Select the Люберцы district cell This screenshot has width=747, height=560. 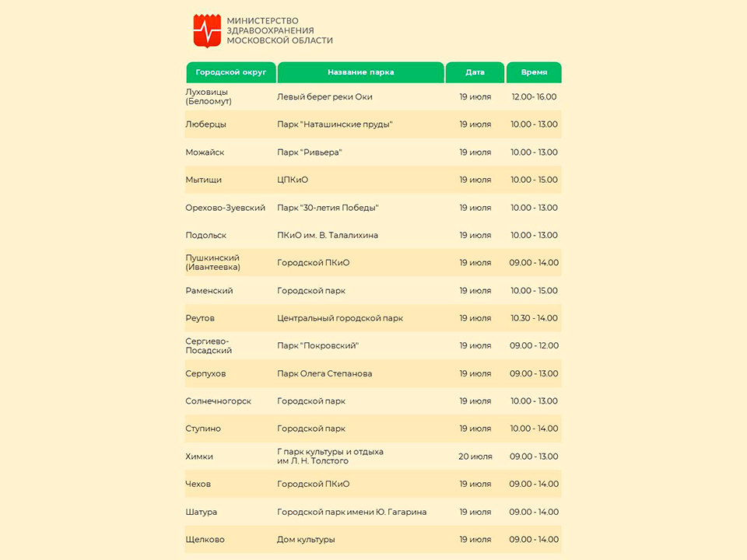[206, 124]
